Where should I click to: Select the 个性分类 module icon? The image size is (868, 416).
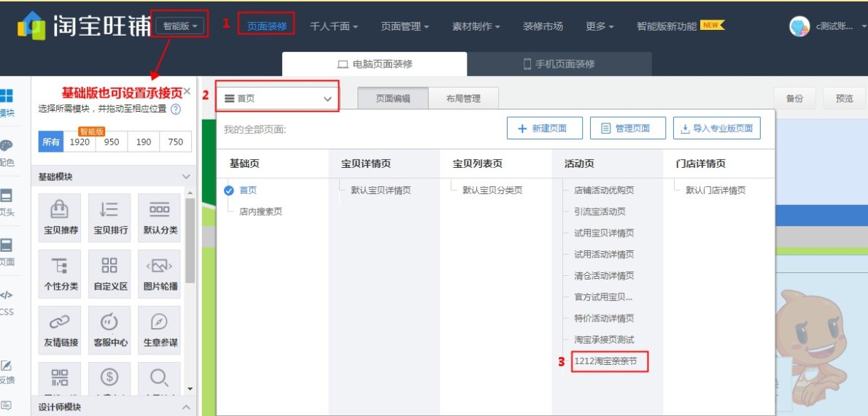[x=60, y=274]
